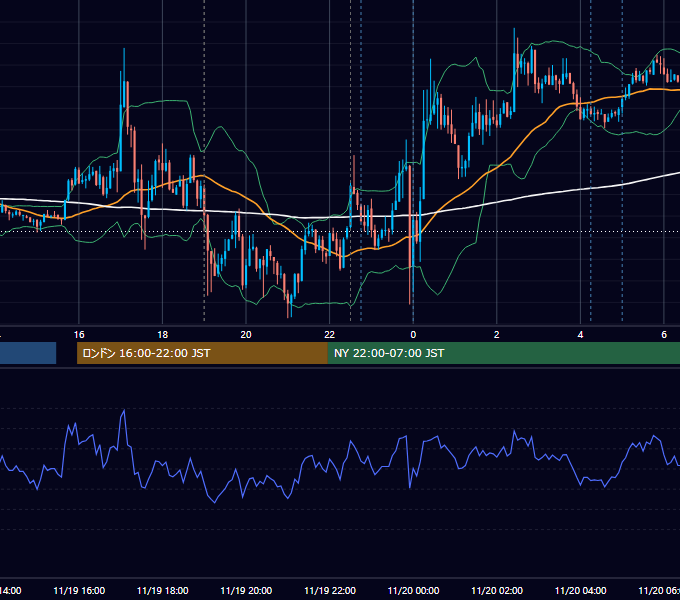Click hour label 18 on the price chart axis

(163, 335)
